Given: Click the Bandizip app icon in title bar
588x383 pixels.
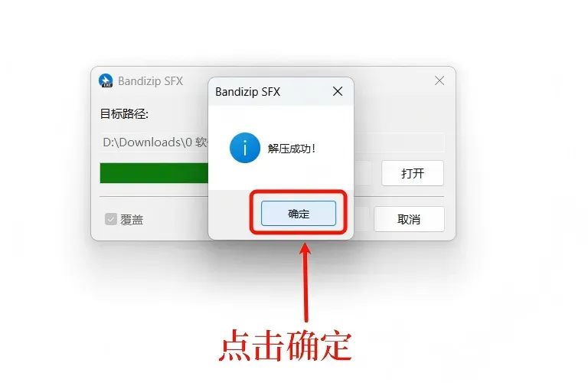Looking at the screenshot, I should click(106, 80).
